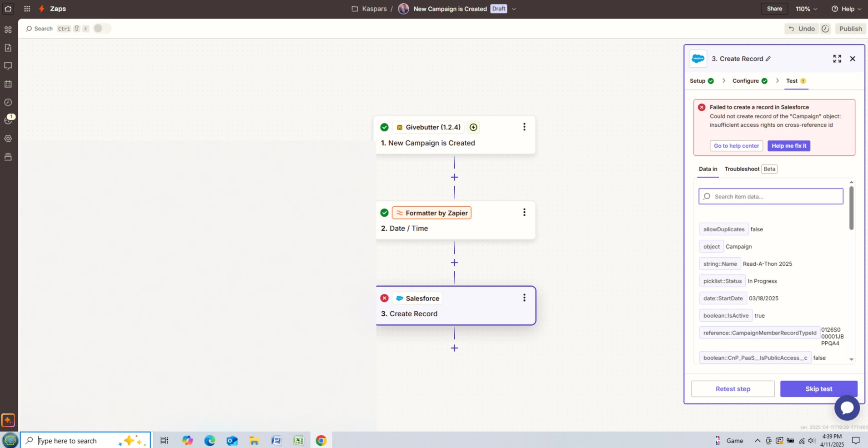
Task: Close the Create Record panel
Action: pos(853,59)
